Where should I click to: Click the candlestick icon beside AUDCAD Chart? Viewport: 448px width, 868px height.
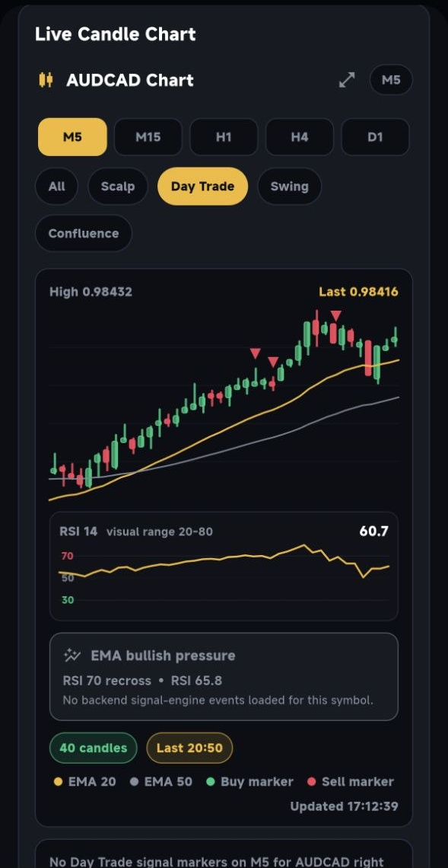[46, 80]
